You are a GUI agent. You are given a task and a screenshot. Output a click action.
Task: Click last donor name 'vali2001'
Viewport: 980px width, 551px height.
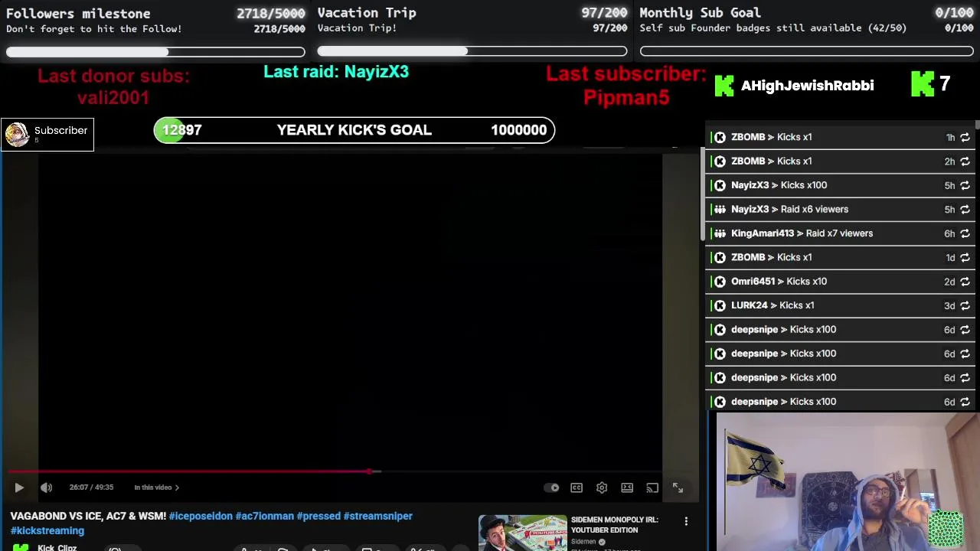tap(113, 97)
